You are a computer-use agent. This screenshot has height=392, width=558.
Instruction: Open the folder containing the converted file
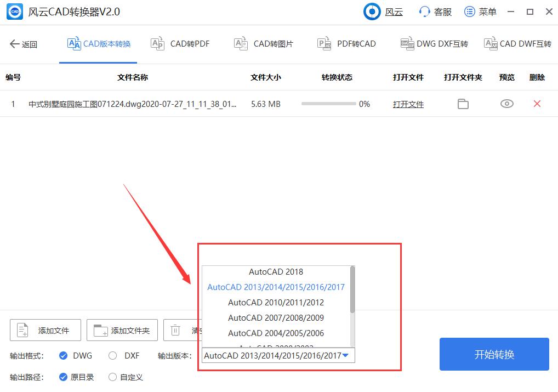(x=463, y=104)
